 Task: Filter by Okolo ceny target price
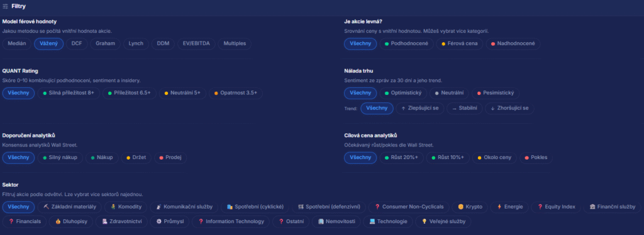[494, 158]
